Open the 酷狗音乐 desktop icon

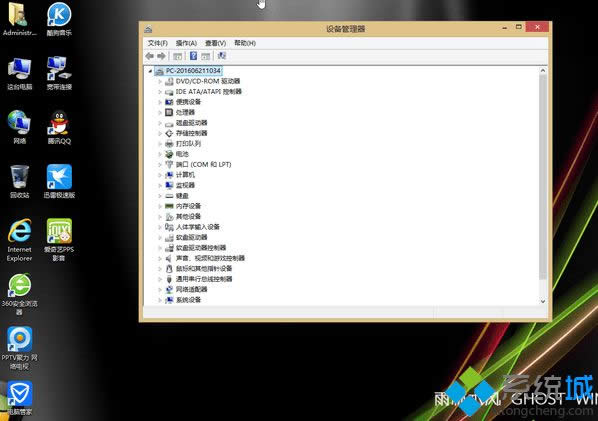pyautogui.click(x=59, y=19)
